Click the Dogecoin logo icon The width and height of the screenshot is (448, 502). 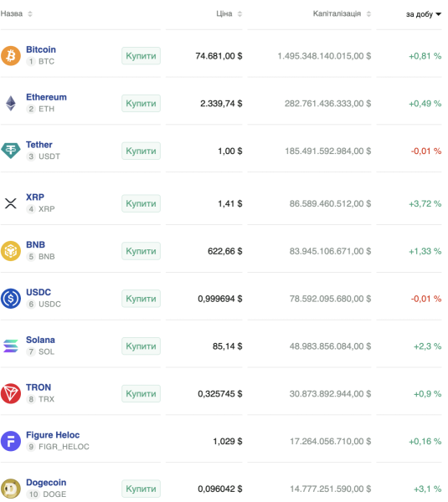point(11,489)
